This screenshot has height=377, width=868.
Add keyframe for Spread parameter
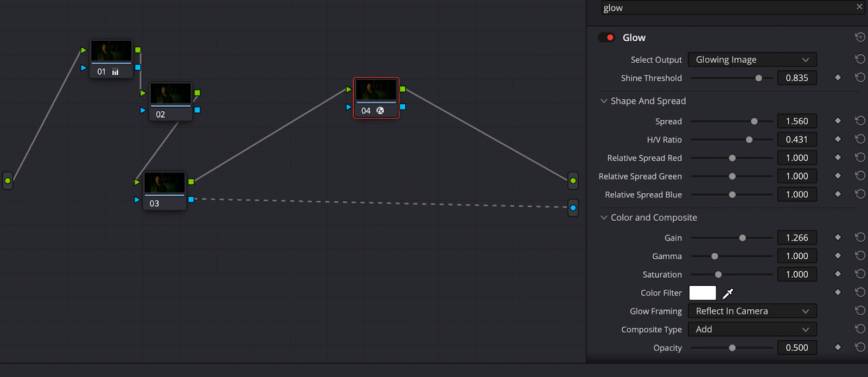pyautogui.click(x=838, y=121)
